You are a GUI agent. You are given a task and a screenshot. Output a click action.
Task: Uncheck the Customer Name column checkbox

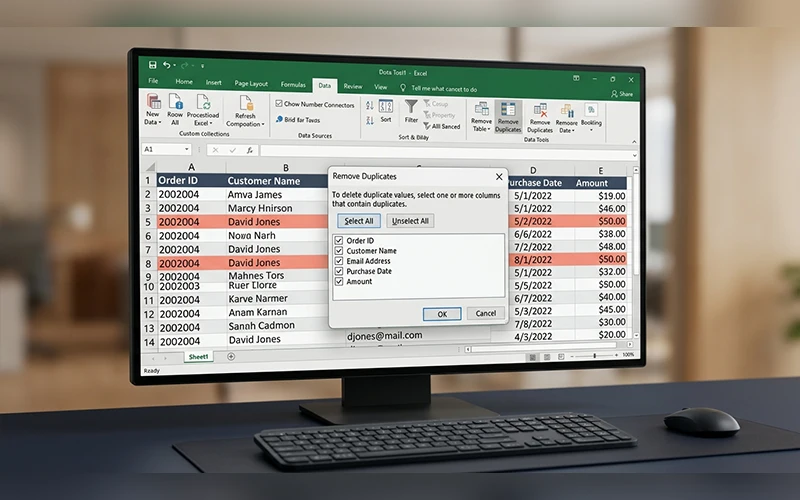pos(339,251)
